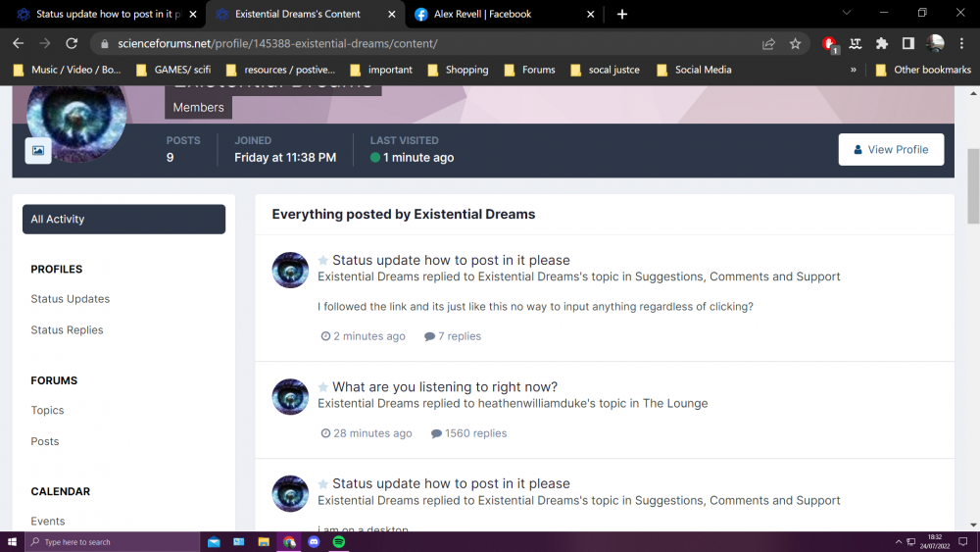Toggle the browser side panel icon

pos(908,44)
